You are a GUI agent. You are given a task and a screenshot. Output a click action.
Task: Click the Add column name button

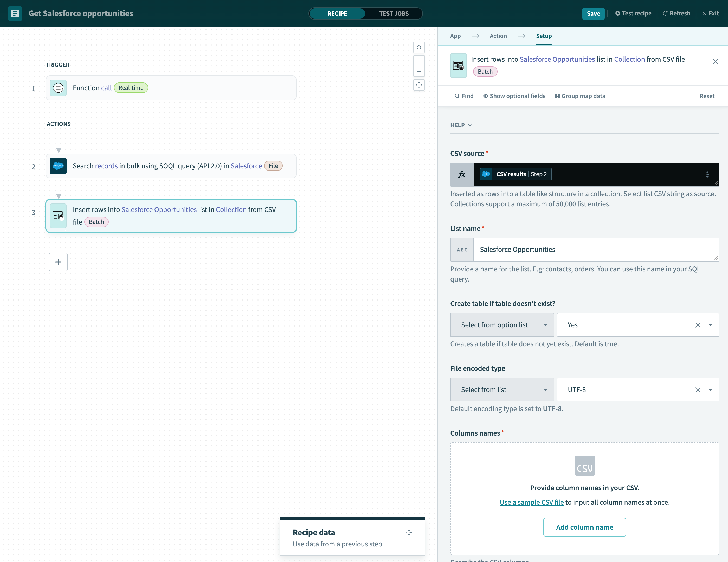tap(584, 527)
